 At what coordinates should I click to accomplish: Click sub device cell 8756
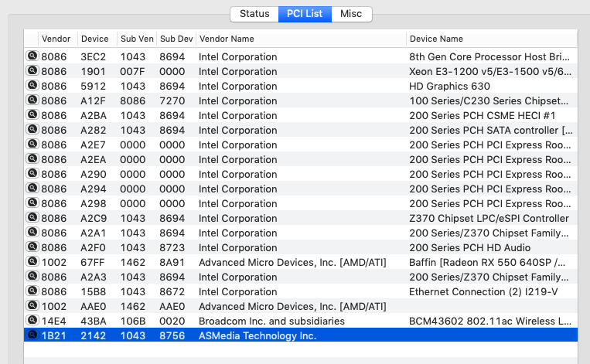click(x=172, y=336)
